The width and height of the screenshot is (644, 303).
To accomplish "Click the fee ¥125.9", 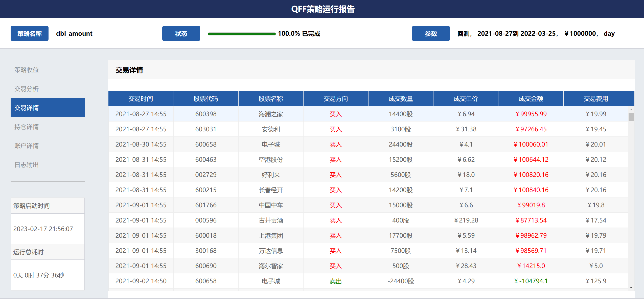I will point(596,281).
